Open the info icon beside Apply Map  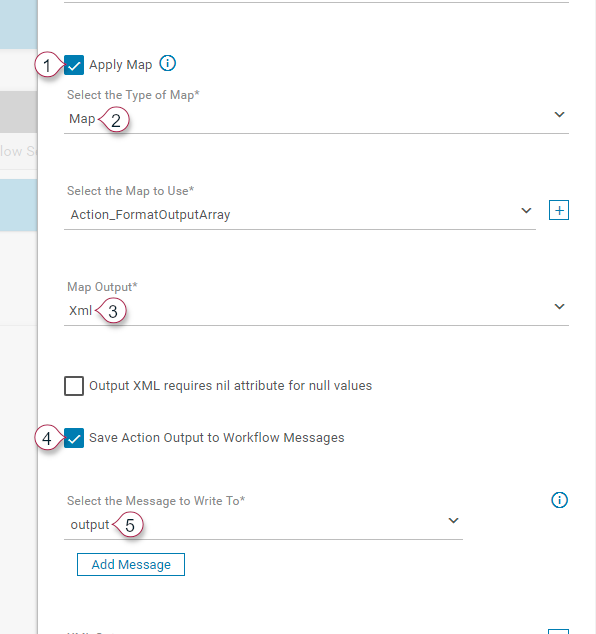point(167,63)
